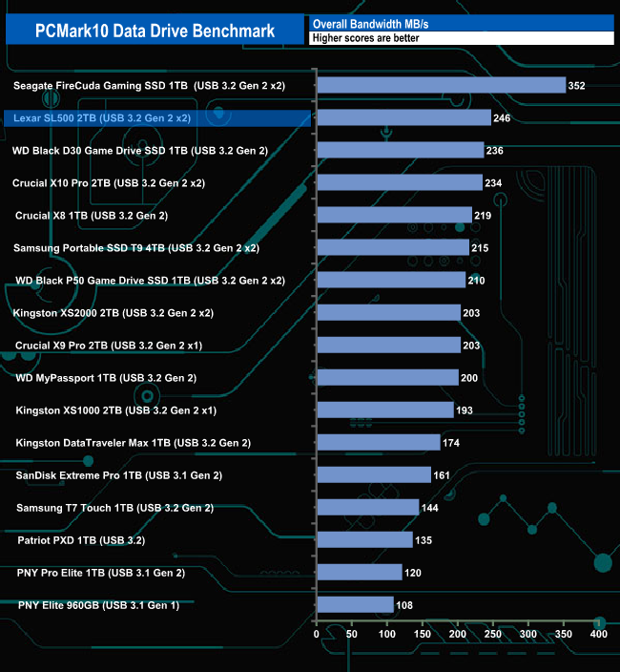Select the WD MyPassport 1TB label
Image resolution: width=620 pixels, height=672 pixels.
tap(106, 378)
